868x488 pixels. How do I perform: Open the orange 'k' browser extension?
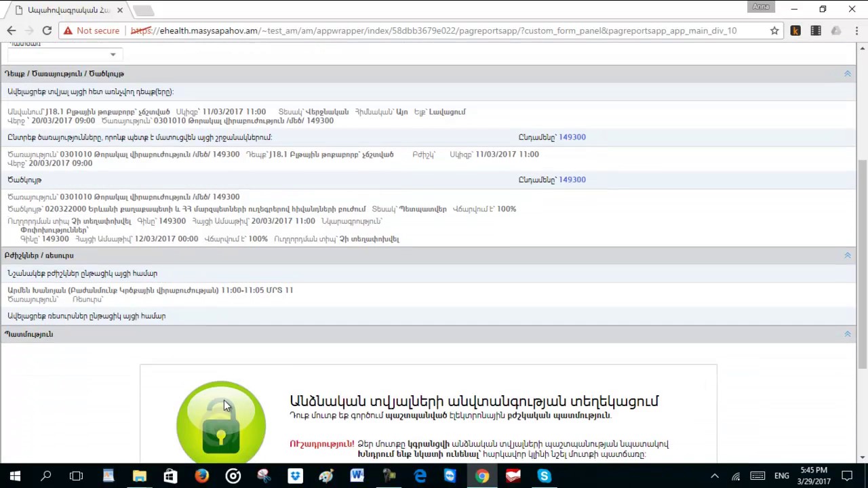795,30
